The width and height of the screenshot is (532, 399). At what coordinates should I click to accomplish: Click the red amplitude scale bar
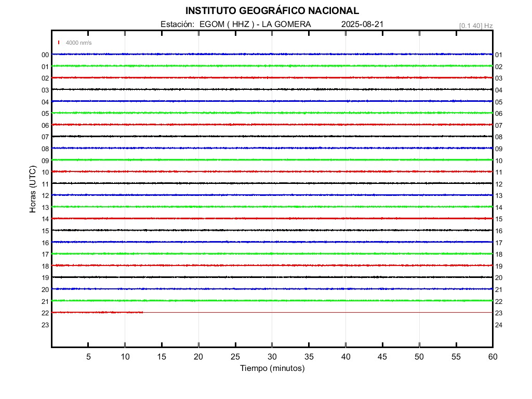[59, 43]
